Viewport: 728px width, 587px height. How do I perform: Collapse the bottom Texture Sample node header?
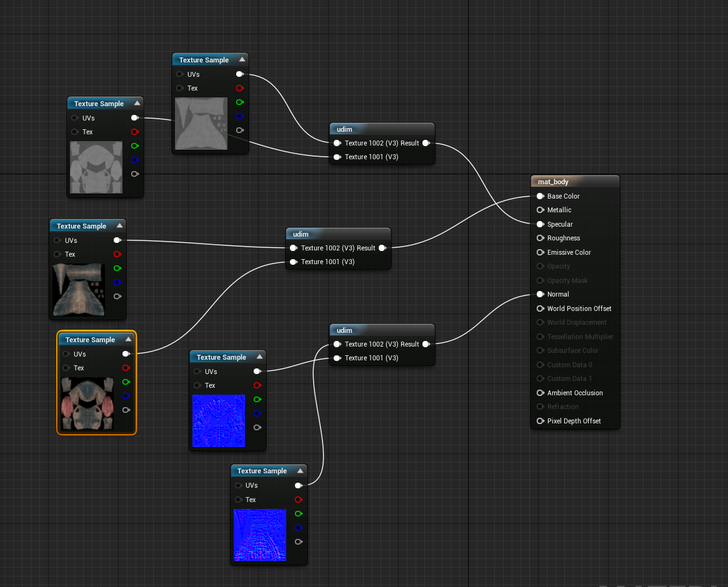(x=301, y=470)
